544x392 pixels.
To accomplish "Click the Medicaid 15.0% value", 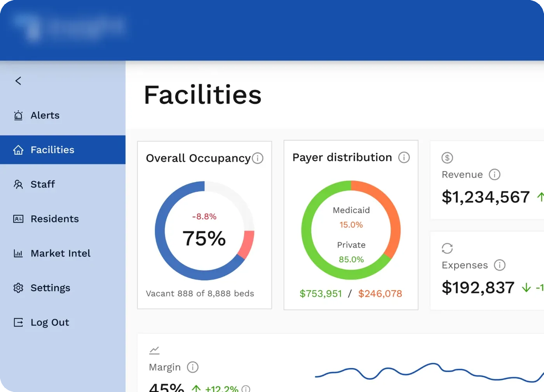I will 351,225.
